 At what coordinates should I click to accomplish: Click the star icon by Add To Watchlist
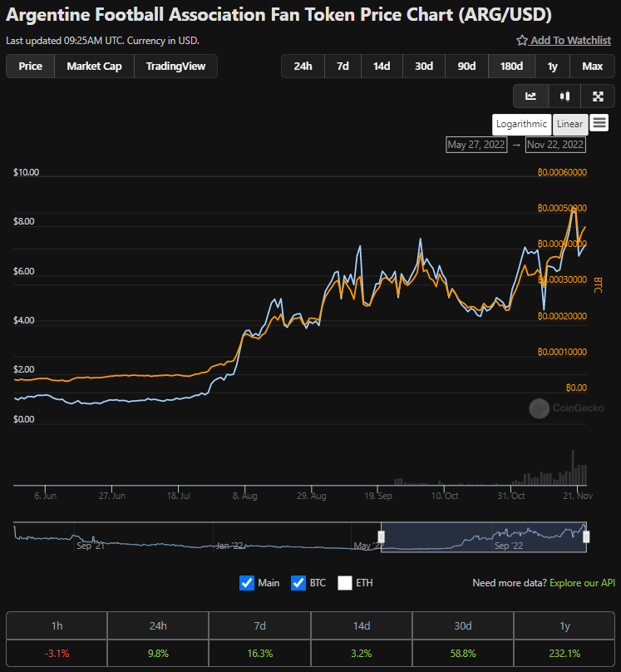(x=521, y=40)
